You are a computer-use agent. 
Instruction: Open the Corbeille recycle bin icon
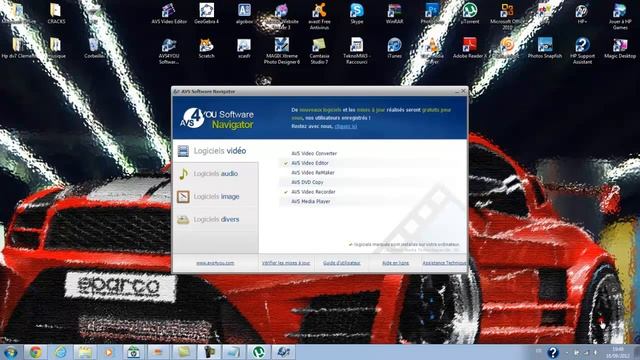94,48
